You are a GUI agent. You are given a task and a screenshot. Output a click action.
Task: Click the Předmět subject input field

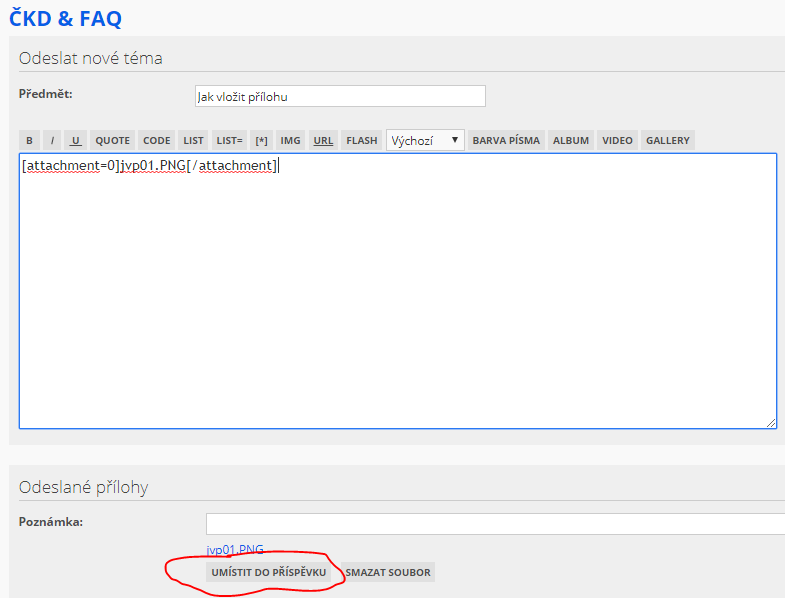coord(340,96)
